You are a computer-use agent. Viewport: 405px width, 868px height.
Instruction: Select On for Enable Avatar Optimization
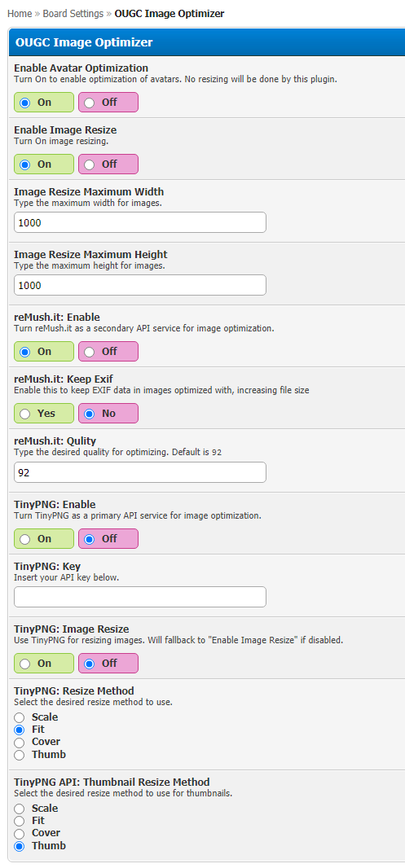[44, 103]
